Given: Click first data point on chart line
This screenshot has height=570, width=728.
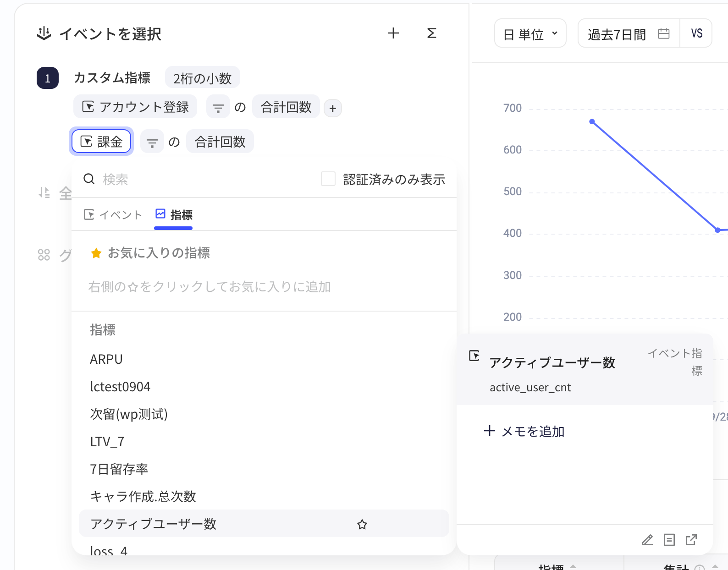Looking at the screenshot, I should (592, 121).
